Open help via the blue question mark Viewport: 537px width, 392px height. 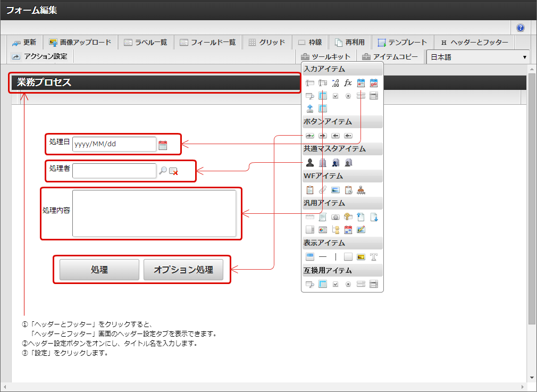point(521,28)
